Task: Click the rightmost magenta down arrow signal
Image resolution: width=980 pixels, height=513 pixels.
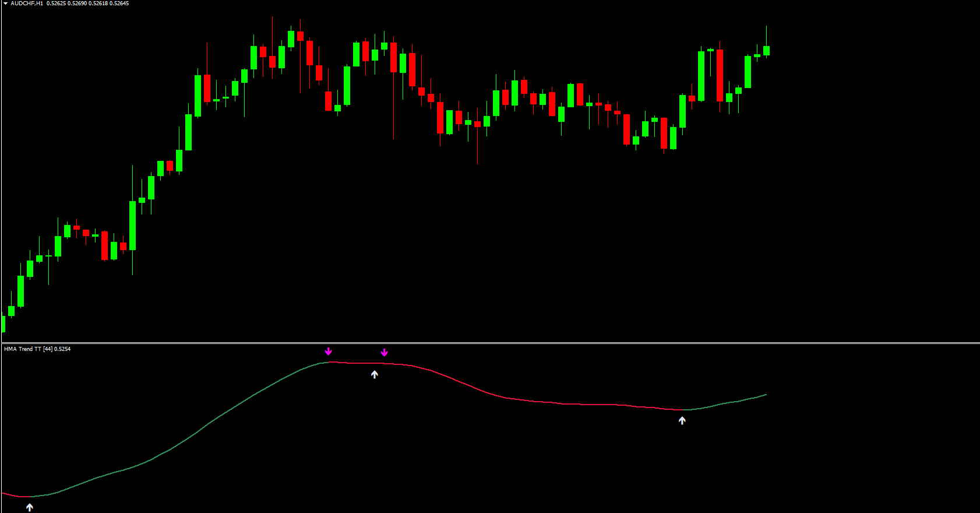Action: 385,353
